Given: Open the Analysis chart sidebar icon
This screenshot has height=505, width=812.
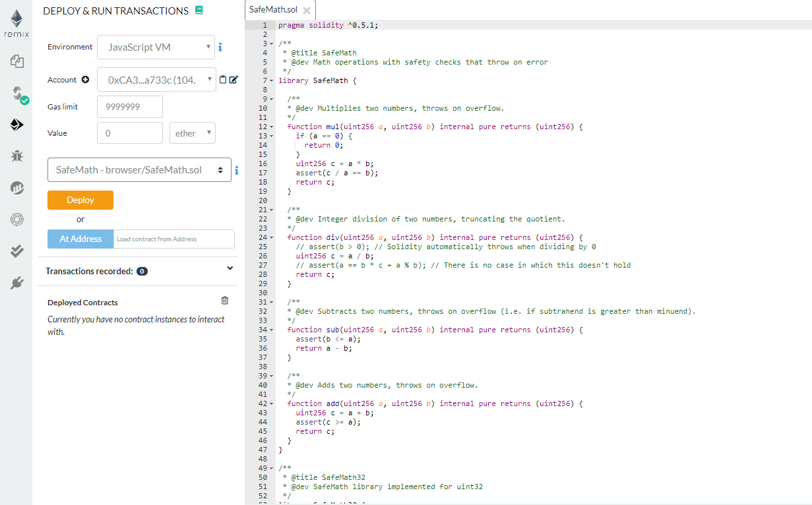Looking at the screenshot, I should [x=16, y=188].
